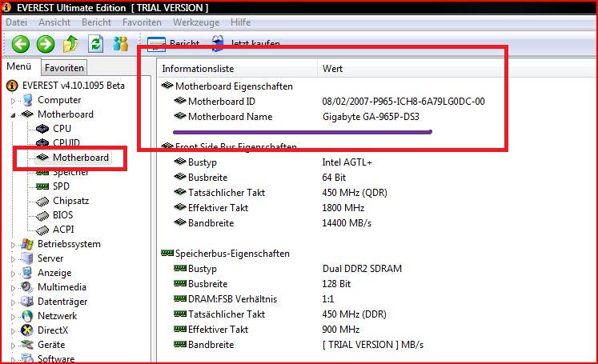The width and height of the screenshot is (598, 364).
Task: Click the Wert column header
Action: (x=332, y=69)
